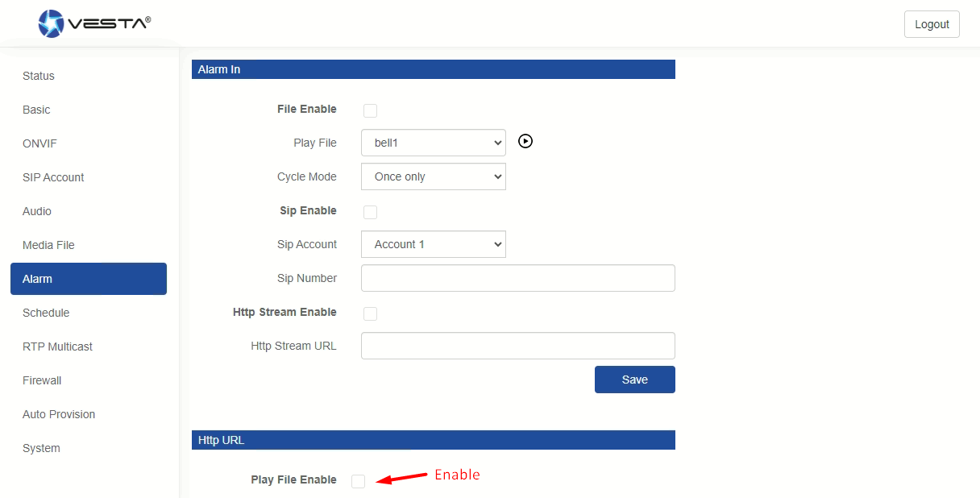Focus the Sip Number input field
Image resolution: width=980 pixels, height=498 pixels.
pyautogui.click(x=517, y=278)
